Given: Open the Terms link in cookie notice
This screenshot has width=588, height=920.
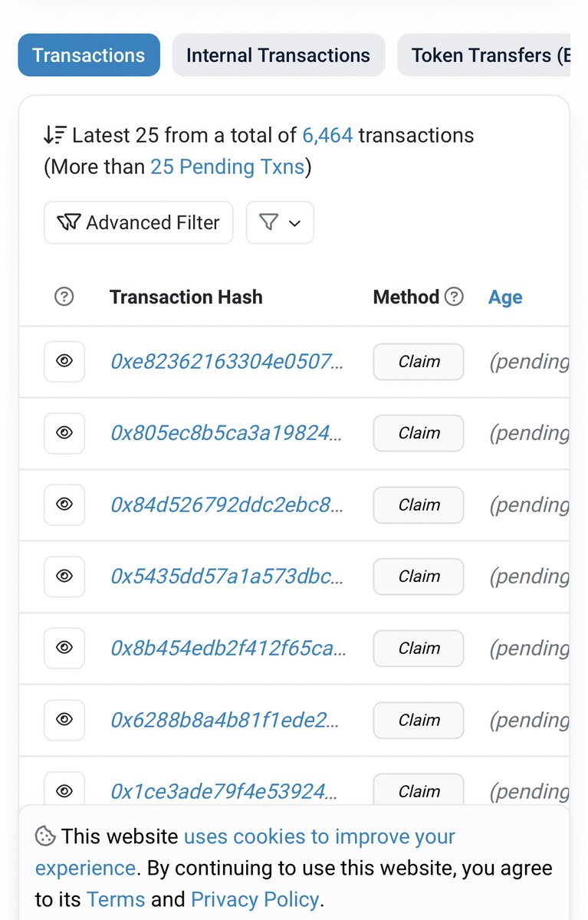Looking at the screenshot, I should coord(116,899).
